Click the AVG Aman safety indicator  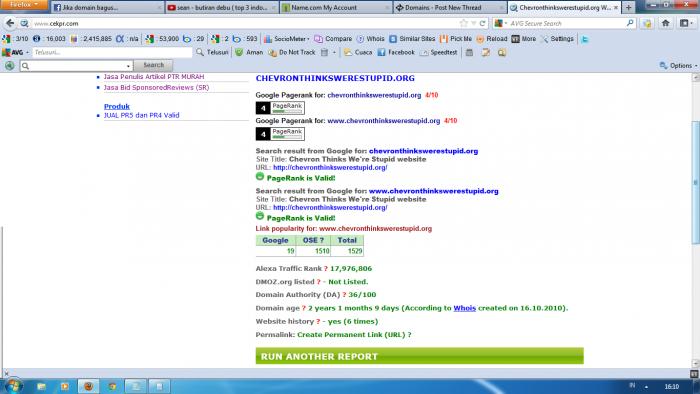coord(249,52)
